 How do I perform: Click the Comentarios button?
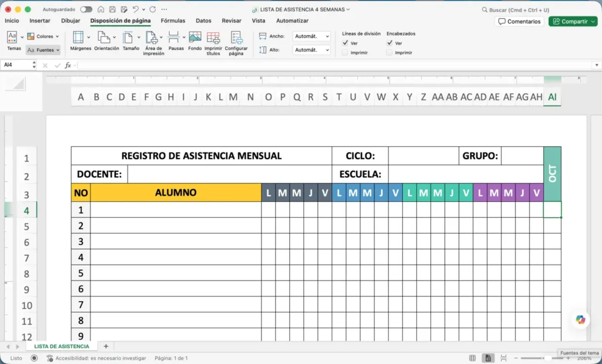tap(519, 22)
